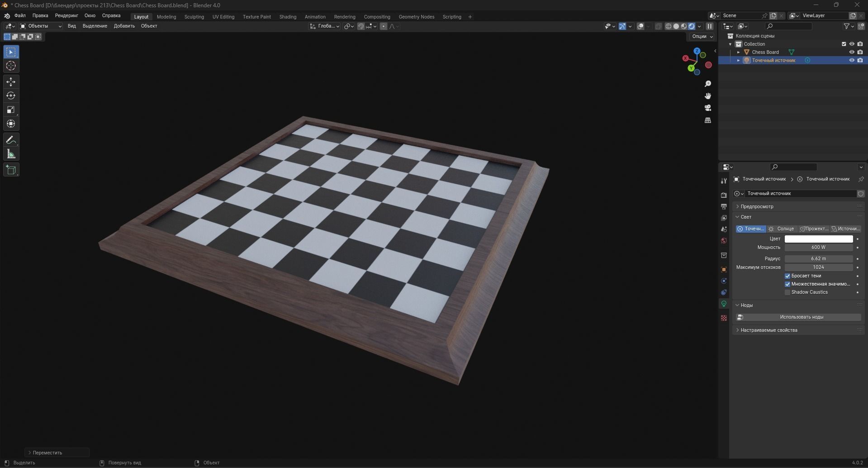Toggle Collection viewport visibility eye
The height and width of the screenshot is (468, 868).
[x=852, y=44]
